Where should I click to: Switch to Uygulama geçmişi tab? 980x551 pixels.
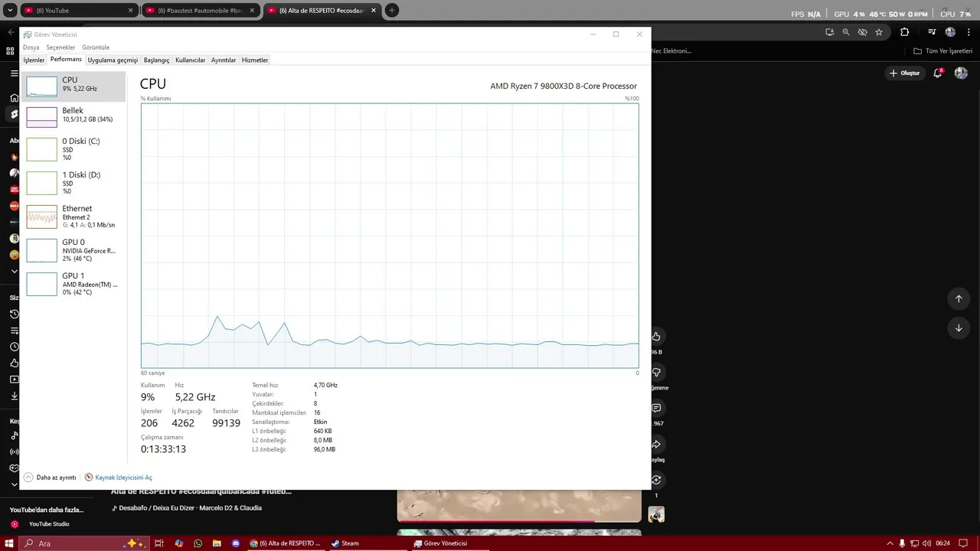[113, 60]
